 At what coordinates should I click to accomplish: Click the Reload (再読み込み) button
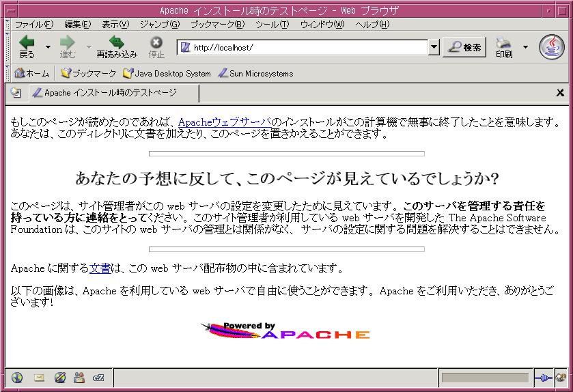point(116,46)
